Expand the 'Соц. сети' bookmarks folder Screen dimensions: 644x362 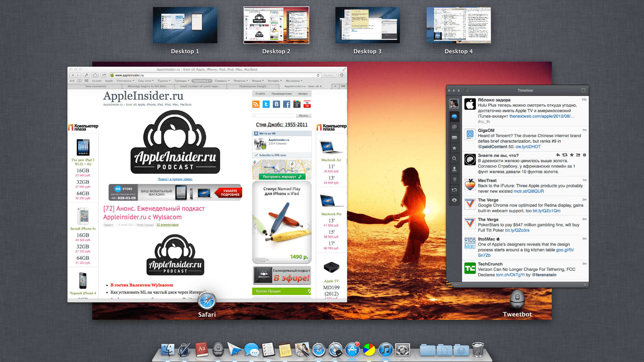(x=146, y=81)
